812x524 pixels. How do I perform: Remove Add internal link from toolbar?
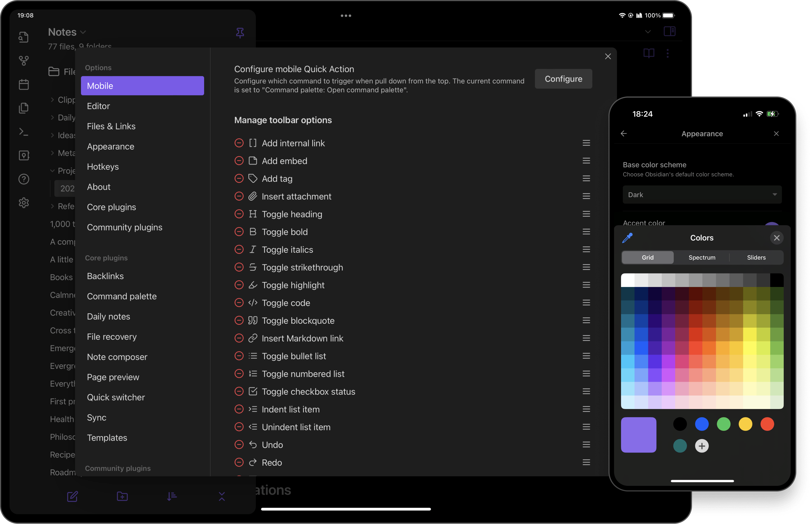[239, 143]
